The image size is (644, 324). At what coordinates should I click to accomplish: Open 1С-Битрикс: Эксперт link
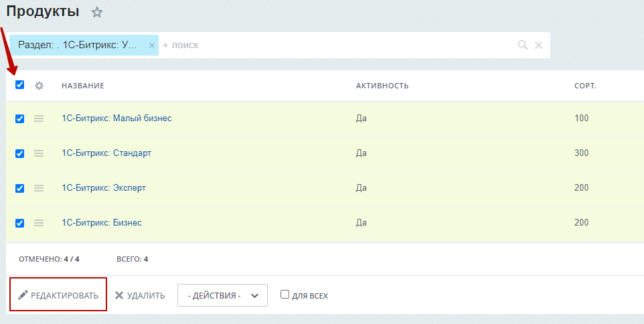104,188
